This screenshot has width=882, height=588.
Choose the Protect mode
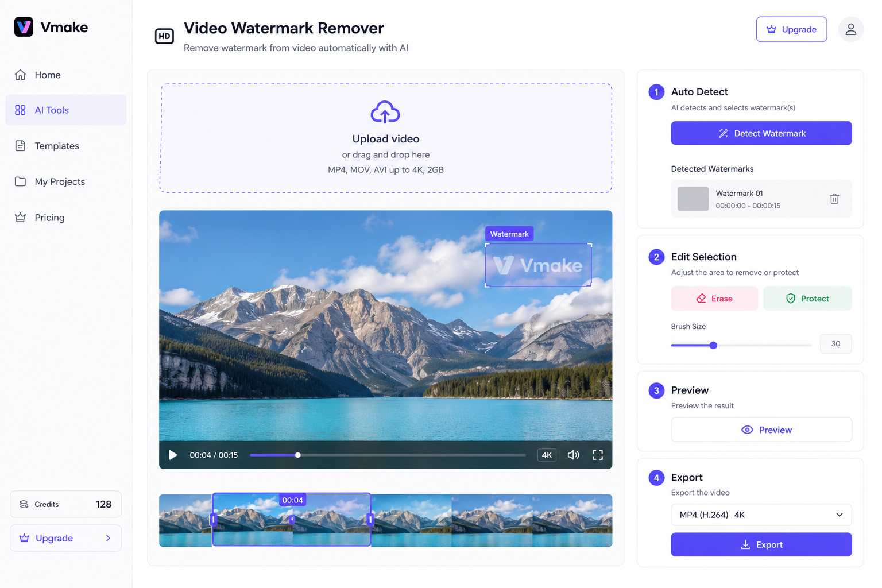click(x=807, y=299)
